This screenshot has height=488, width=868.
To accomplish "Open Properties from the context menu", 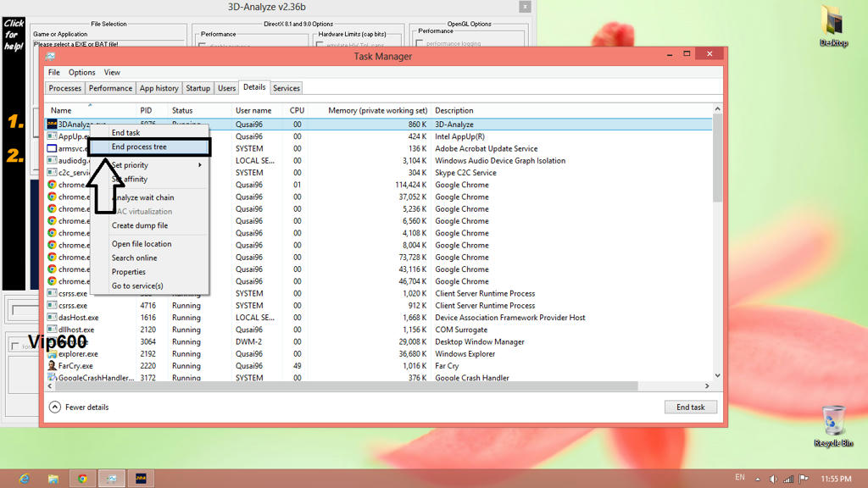I will coord(149,272).
